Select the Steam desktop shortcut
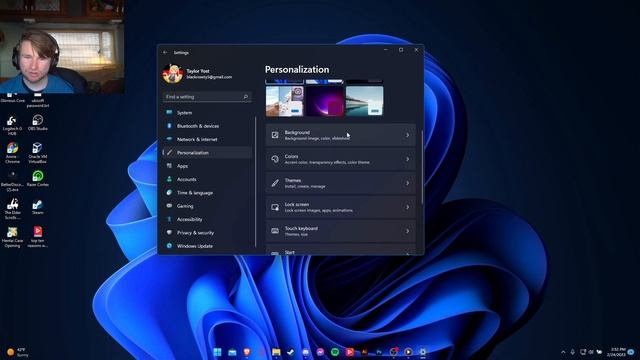This screenshot has width=640, height=360. pos(38,207)
